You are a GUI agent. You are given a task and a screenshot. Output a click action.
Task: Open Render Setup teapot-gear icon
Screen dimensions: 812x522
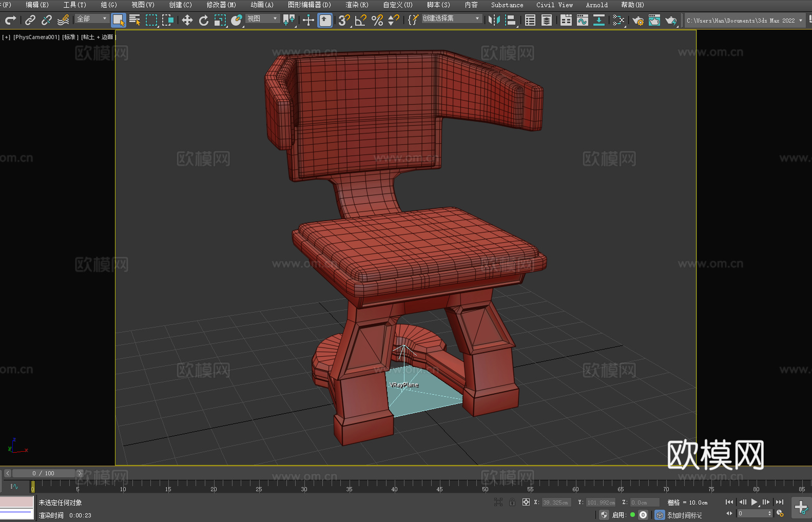click(x=638, y=20)
